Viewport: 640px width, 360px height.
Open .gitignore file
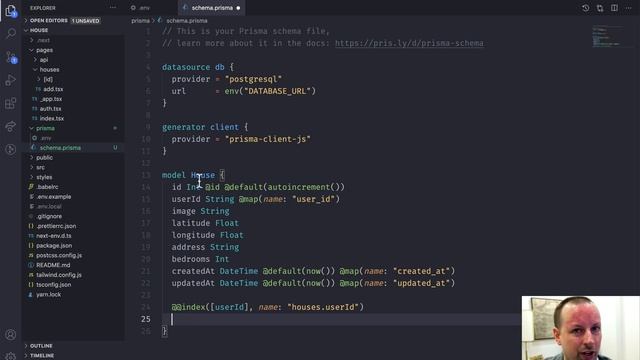tap(49, 216)
